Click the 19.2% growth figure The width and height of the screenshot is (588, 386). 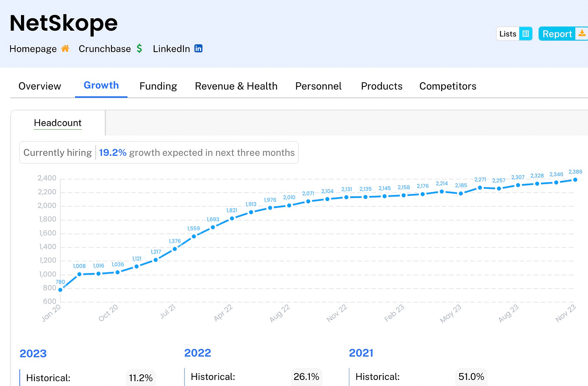pyautogui.click(x=113, y=153)
